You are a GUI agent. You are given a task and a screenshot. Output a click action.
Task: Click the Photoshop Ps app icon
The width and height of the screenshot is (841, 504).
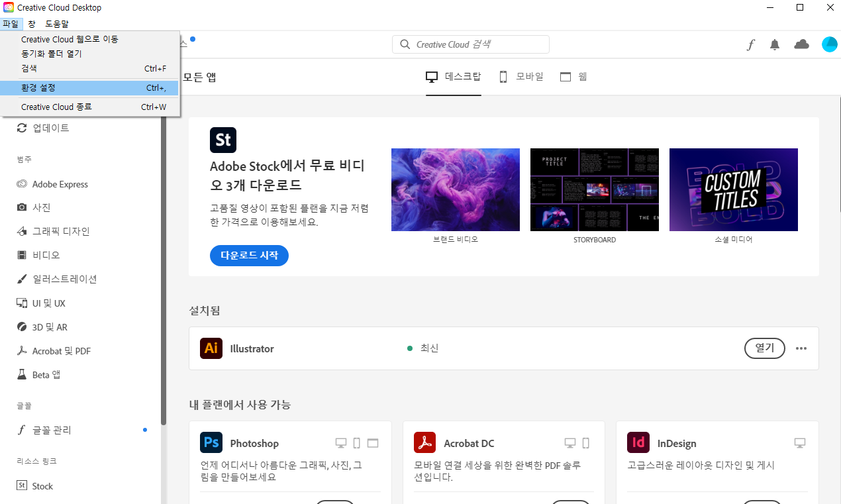pyautogui.click(x=211, y=443)
